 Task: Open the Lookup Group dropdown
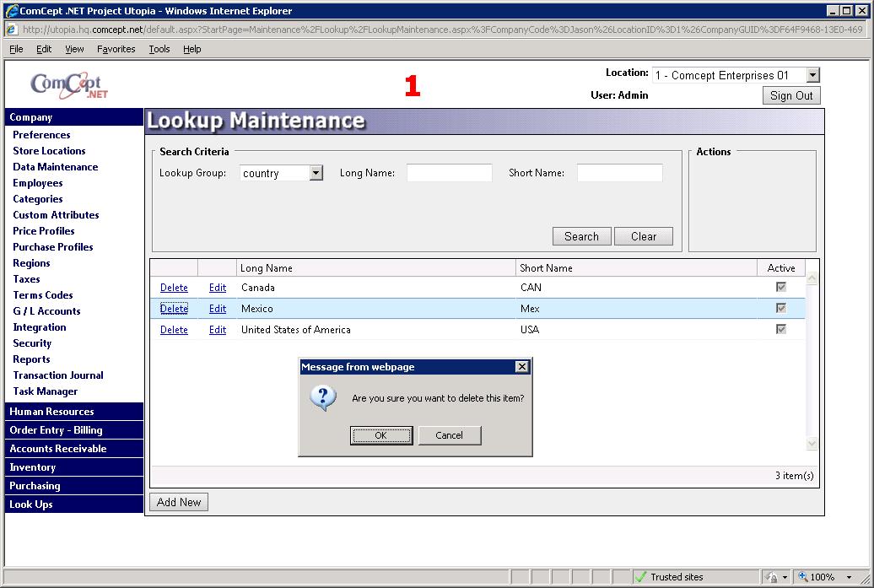(x=316, y=173)
